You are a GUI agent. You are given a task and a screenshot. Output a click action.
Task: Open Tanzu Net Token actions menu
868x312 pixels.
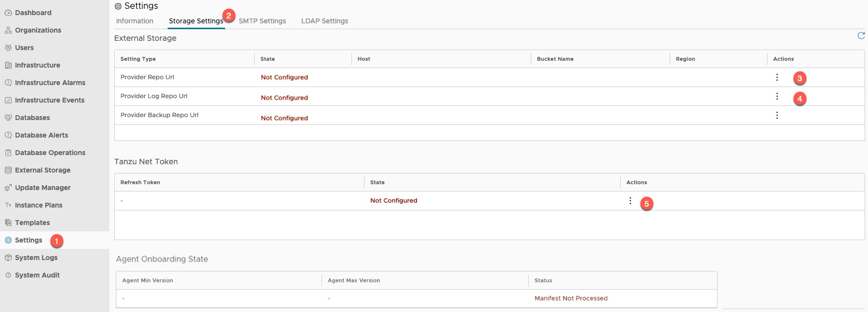pyautogui.click(x=630, y=201)
